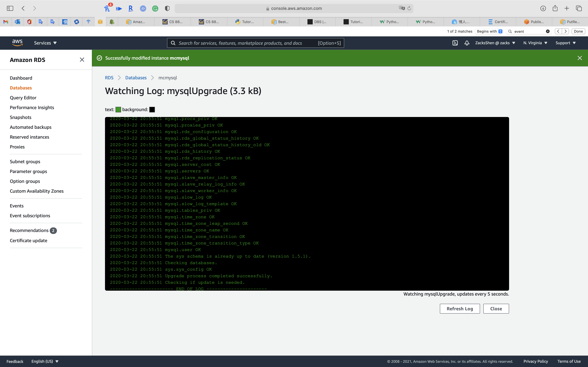588x367 pixels.
Task: Close the Amazon RDS sidebar panel
Action: [82, 60]
